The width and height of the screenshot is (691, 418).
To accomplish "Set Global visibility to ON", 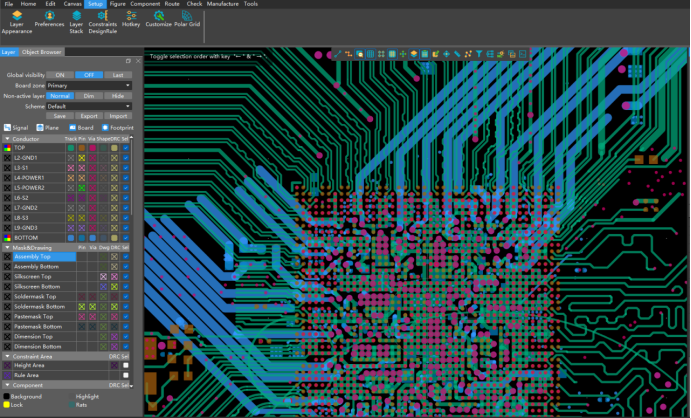I will pos(60,75).
